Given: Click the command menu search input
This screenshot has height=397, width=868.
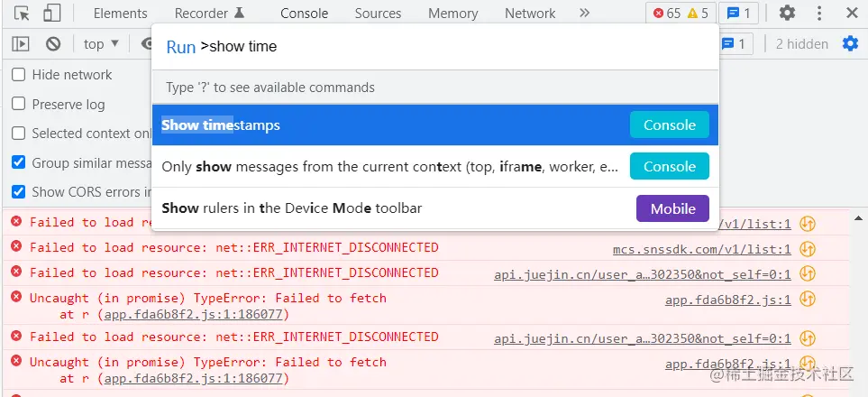Looking at the screenshot, I should (x=451, y=46).
